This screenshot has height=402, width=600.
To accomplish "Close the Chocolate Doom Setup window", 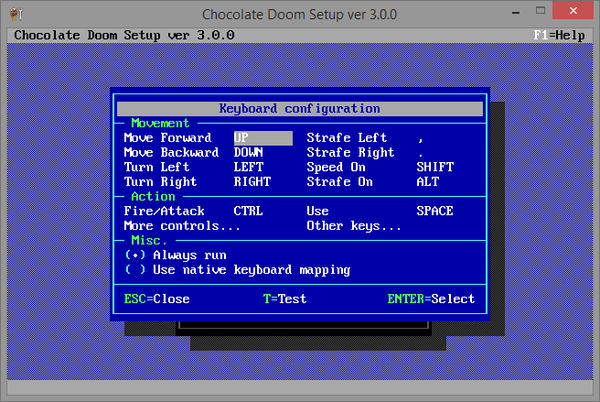I will tap(573, 10).
